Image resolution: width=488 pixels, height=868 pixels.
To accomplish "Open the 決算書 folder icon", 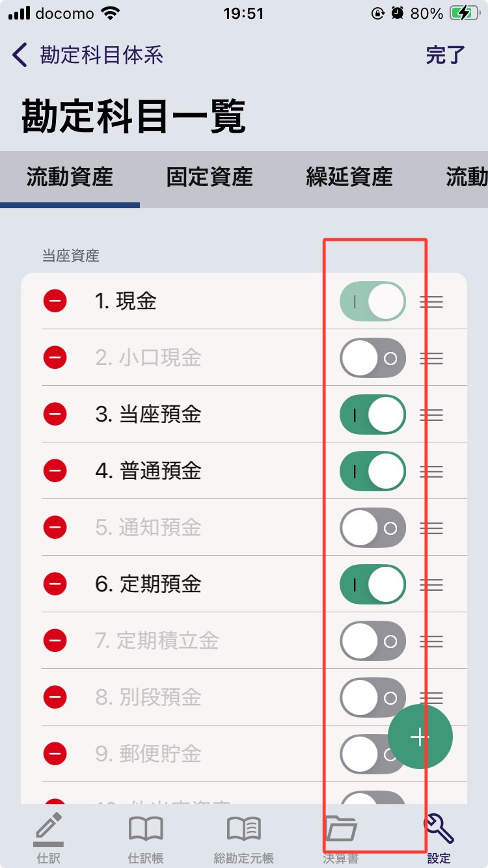I will 342,829.
